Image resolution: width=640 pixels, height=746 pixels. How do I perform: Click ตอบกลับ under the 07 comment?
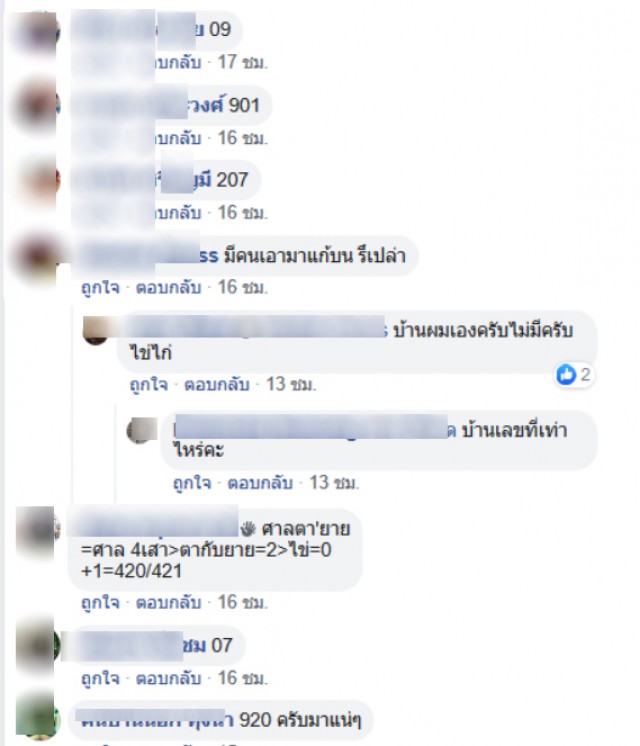(168, 678)
